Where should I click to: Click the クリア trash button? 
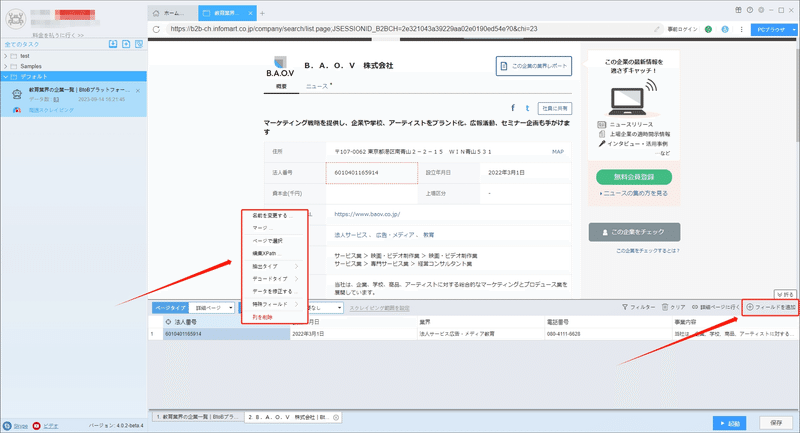pos(673,307)
